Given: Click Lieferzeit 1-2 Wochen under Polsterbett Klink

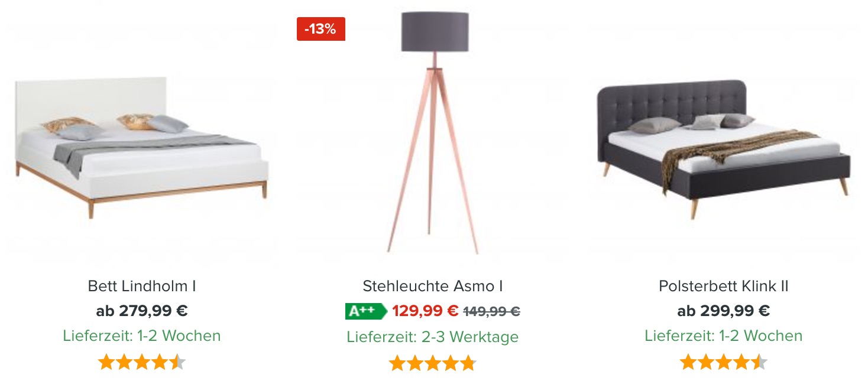Looking at the screenshot, I should tap(724, 336).
